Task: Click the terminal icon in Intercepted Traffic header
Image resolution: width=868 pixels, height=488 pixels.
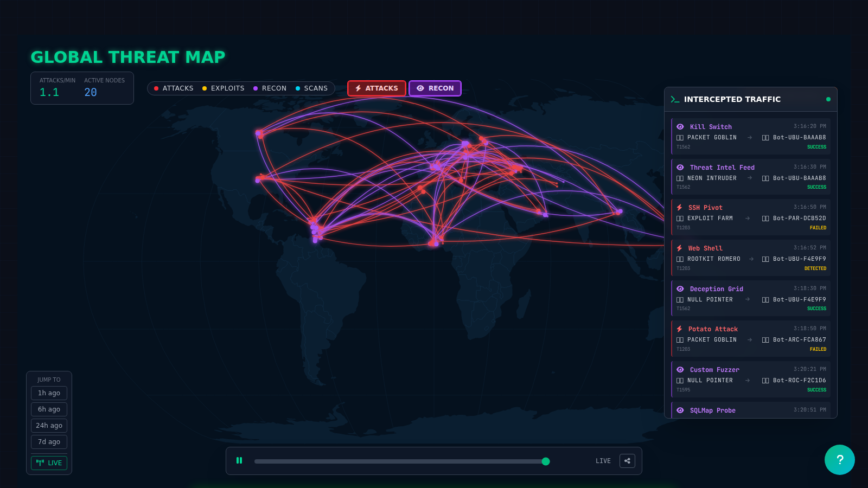Action: [675, 99]
